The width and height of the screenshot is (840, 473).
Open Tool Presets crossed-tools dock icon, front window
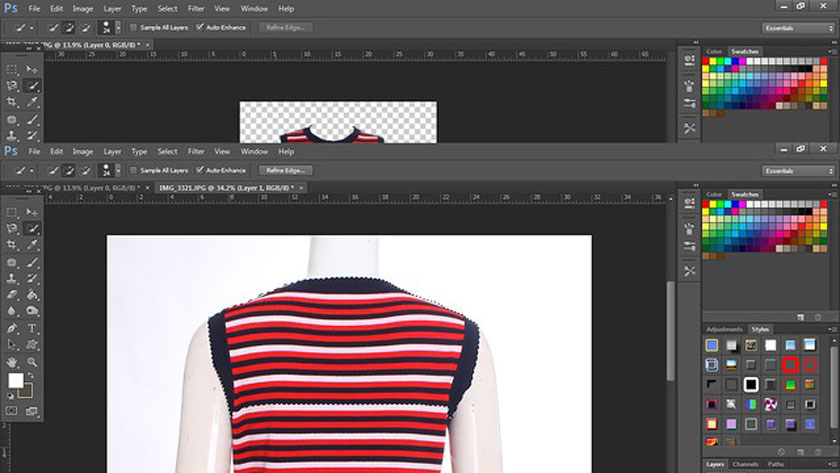pos(689,271)
